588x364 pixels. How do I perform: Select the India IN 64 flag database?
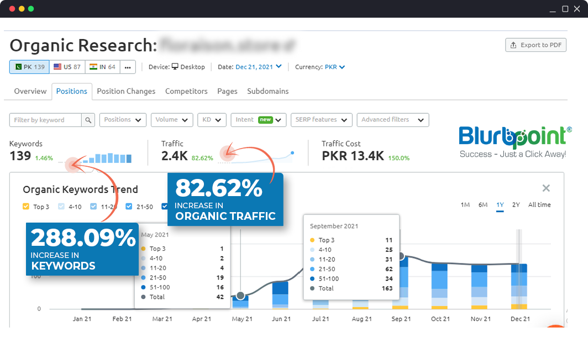(103, 67)
